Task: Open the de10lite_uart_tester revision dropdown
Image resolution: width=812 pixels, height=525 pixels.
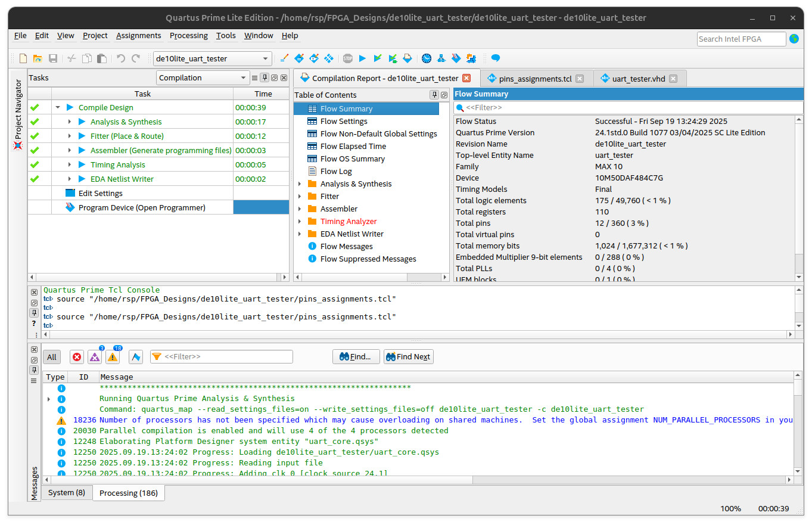Action: tap(212, 58)
